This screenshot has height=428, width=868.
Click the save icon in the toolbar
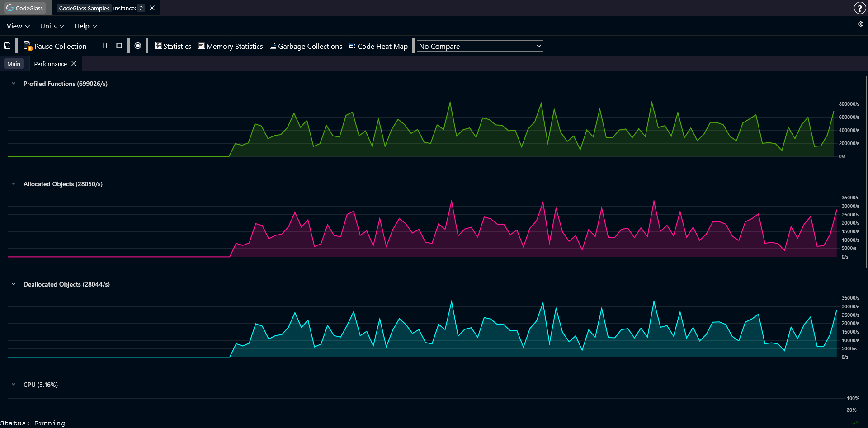click(7, 46)
